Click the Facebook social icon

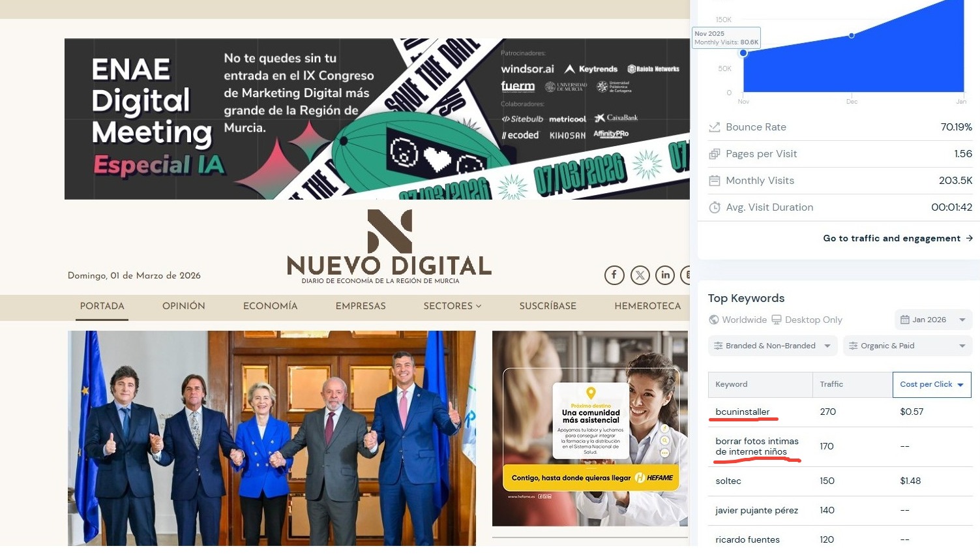[614, 275]
